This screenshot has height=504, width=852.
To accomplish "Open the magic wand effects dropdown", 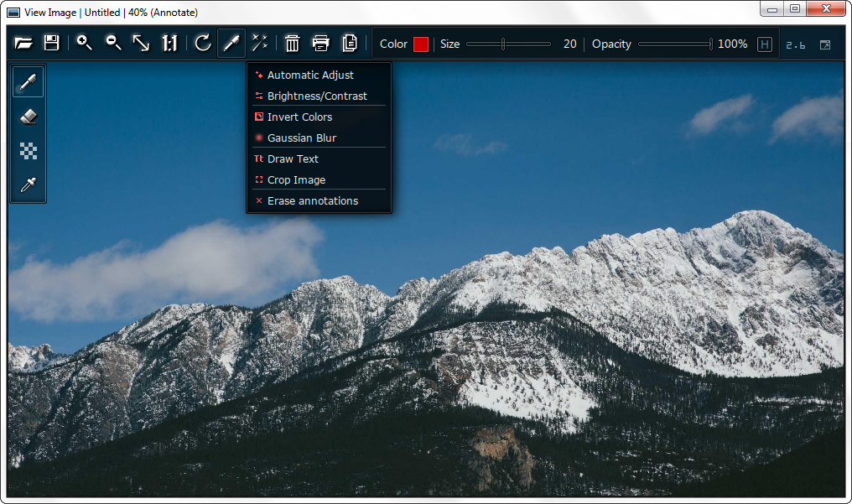I will pyautogui.click(x=260, y=44).
